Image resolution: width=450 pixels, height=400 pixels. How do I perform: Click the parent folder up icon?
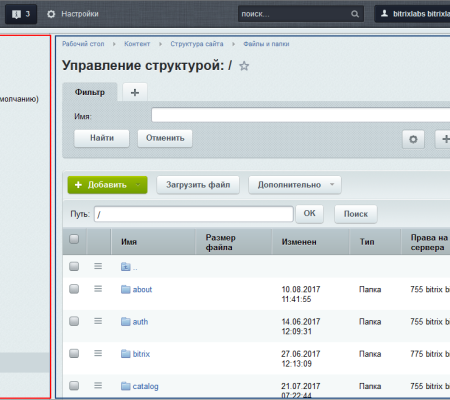coord(126,267)
